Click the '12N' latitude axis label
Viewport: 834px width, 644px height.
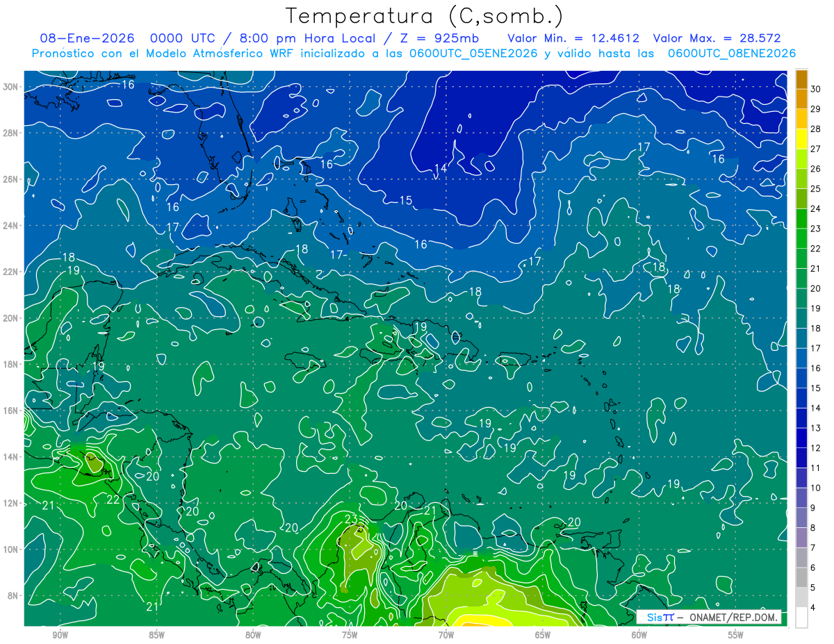(12, 503)
